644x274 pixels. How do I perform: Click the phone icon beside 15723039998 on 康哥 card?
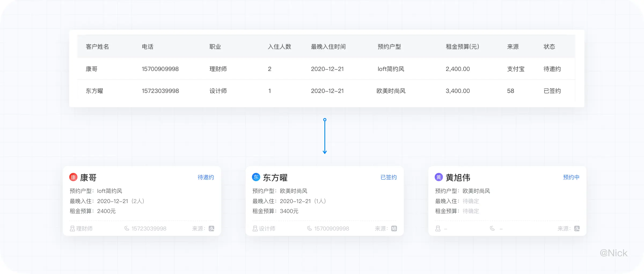[127, 228]
